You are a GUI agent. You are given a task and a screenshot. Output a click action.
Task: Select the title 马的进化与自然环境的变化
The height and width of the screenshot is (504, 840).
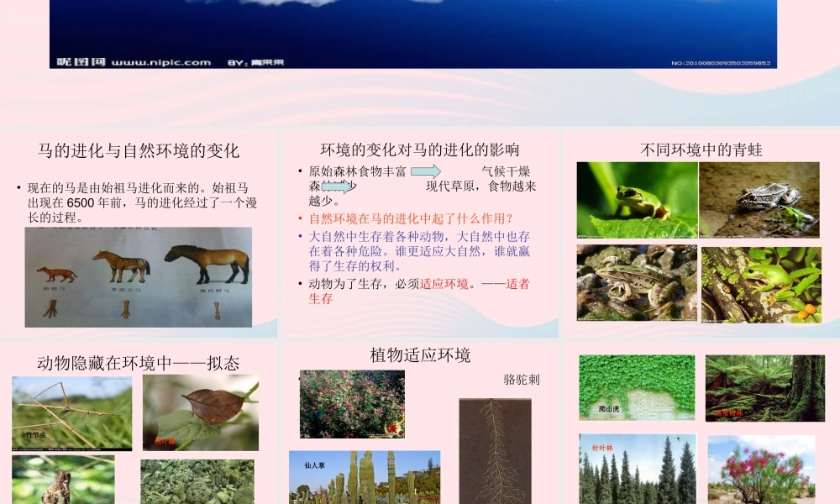coord(139,150)
